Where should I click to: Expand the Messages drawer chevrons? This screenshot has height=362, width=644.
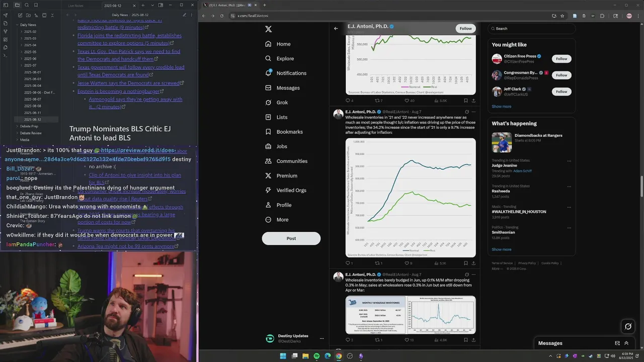click(626, 343)
